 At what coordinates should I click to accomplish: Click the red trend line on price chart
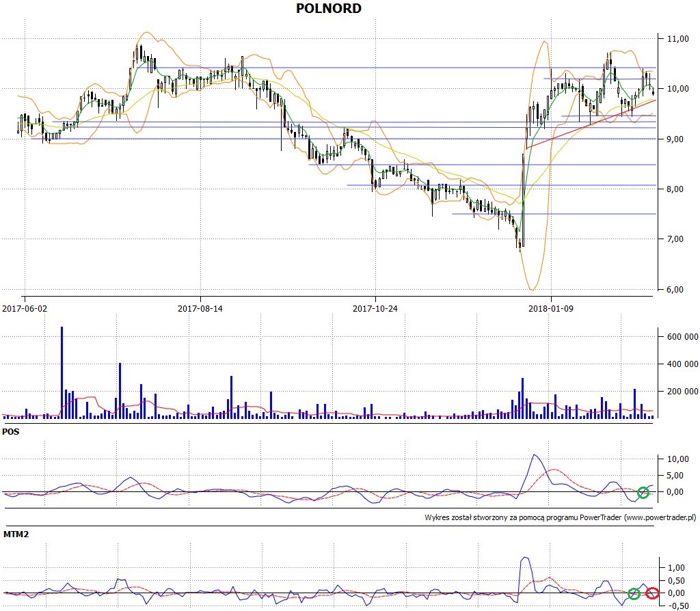591,124
